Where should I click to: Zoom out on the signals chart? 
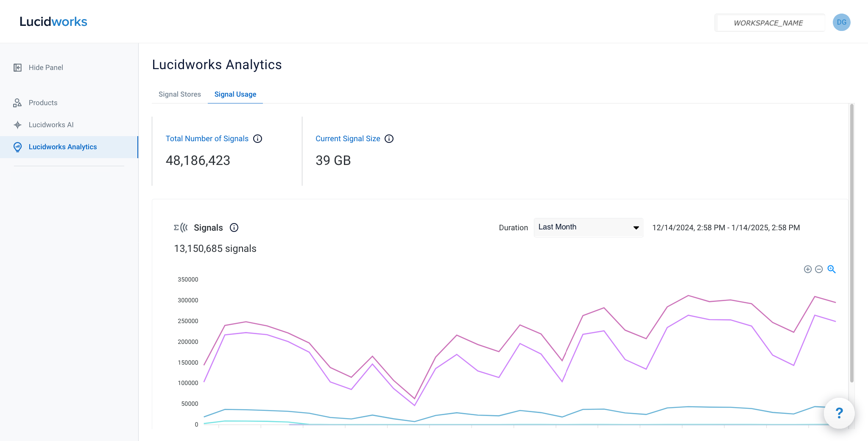coord(819,269)
